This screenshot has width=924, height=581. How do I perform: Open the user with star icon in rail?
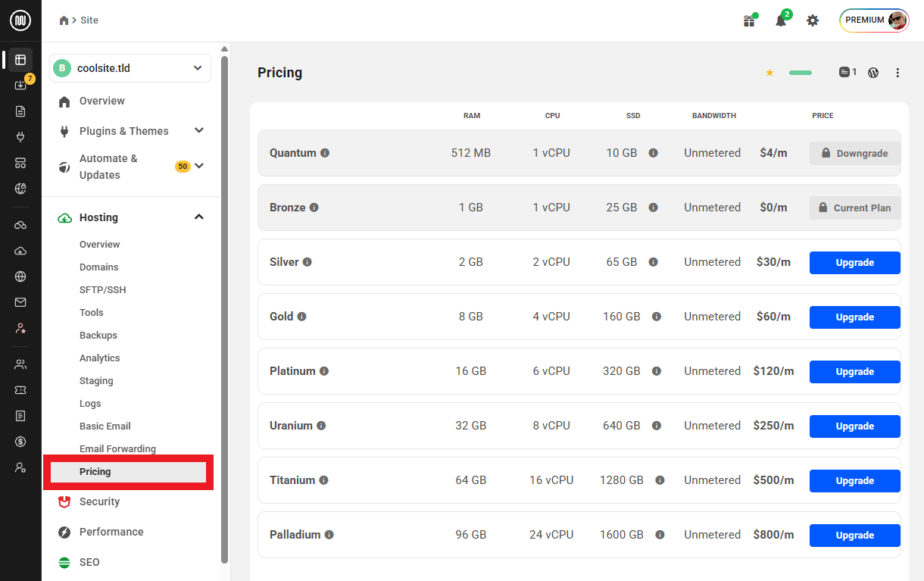point(20,328)
